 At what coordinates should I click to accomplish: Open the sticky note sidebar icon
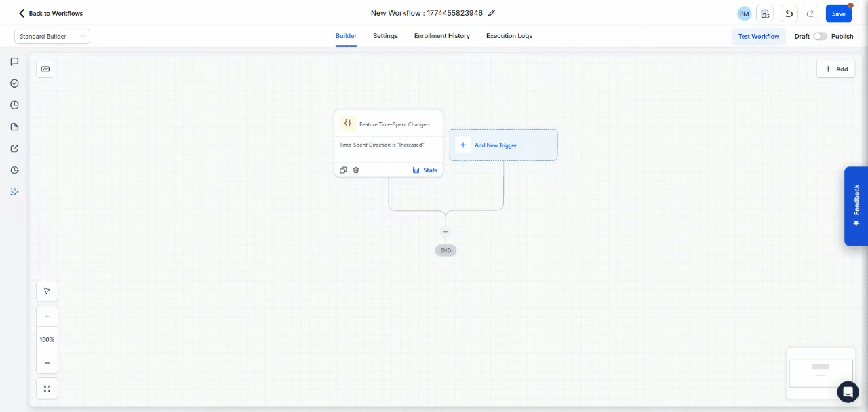14,127
